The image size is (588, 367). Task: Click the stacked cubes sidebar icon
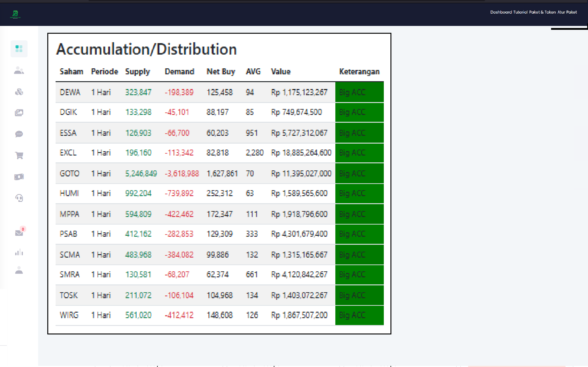[19, 92]
